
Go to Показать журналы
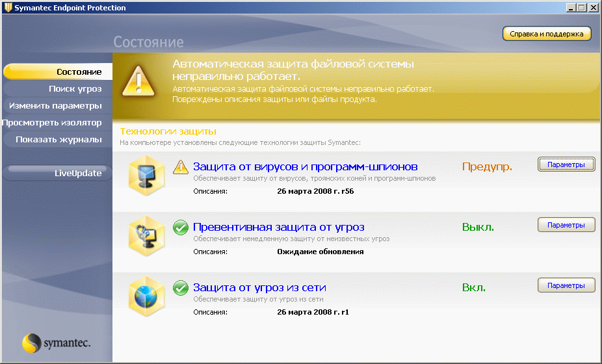coord(58,139)
